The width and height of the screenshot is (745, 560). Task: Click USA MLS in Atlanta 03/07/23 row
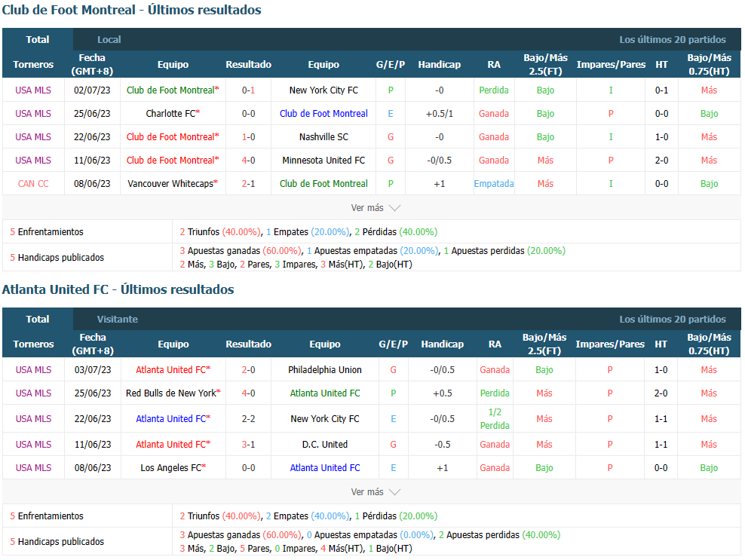pos(33,369)
